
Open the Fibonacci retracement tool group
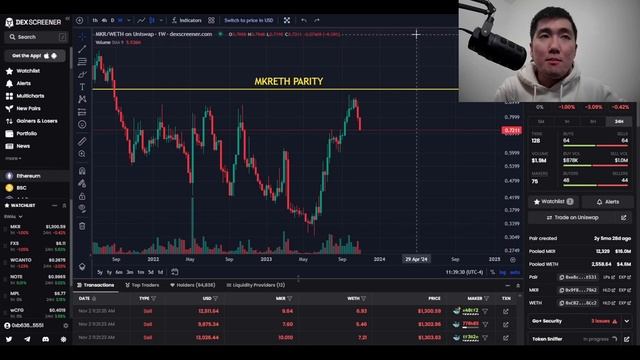[x=82, y=62]
